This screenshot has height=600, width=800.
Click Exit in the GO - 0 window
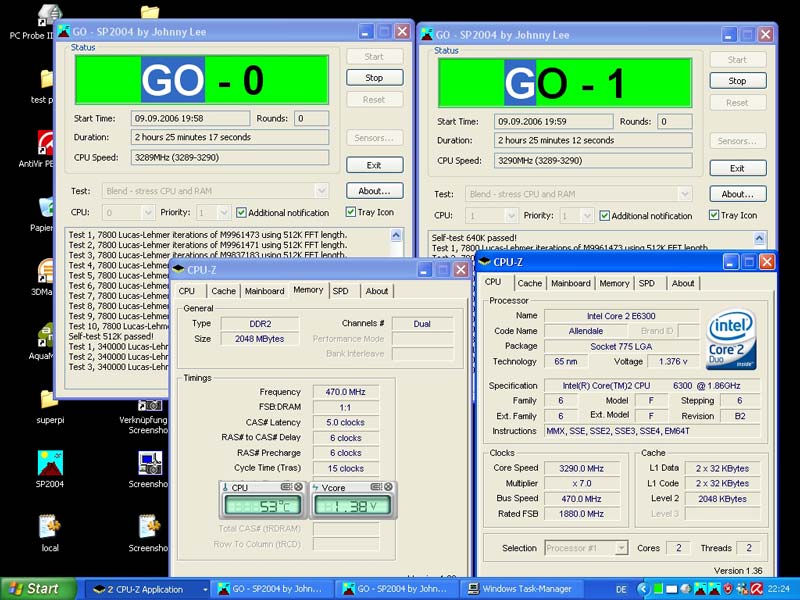(374, 165)
